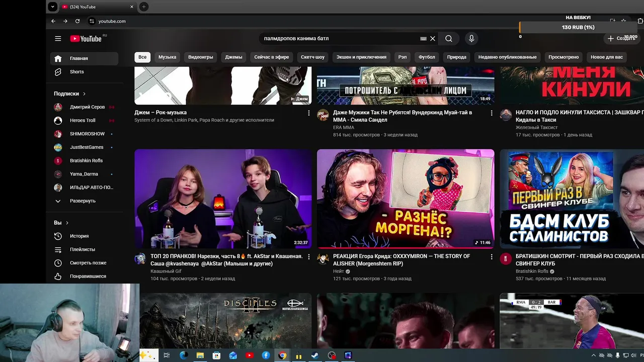Select the Природа filter chip
644x362 pixels.
(x=457, y=57)
